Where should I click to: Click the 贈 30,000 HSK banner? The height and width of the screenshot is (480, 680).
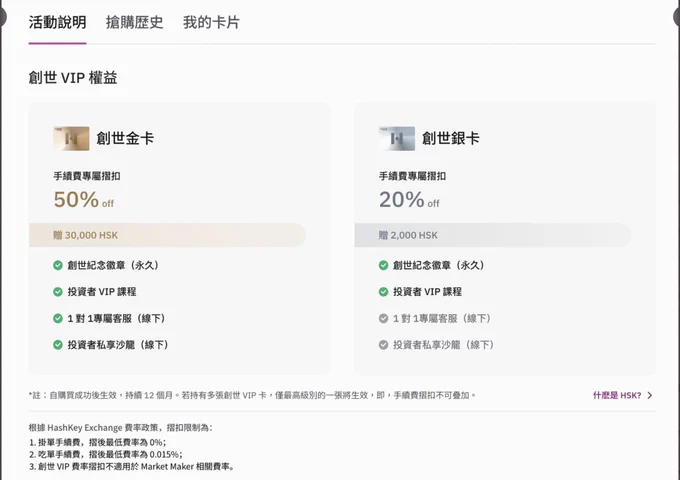coord(167,235)
